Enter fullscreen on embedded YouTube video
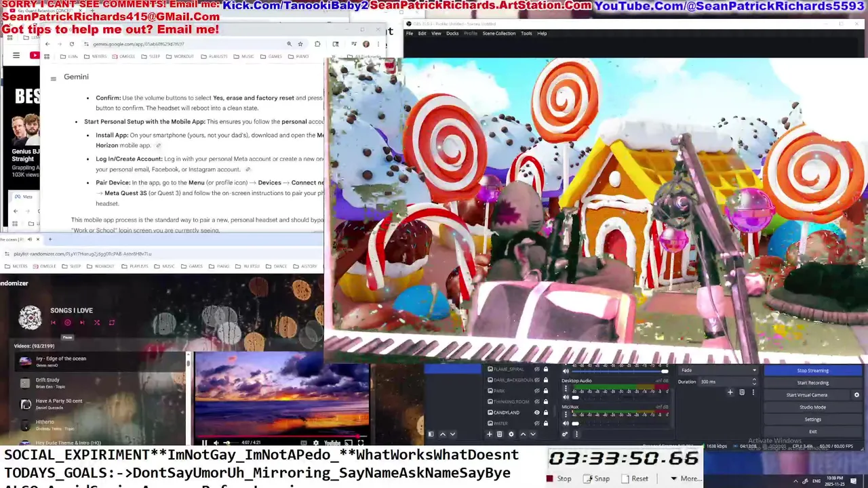This screenshot has width=868, height=488. click(x=360, y=443)
